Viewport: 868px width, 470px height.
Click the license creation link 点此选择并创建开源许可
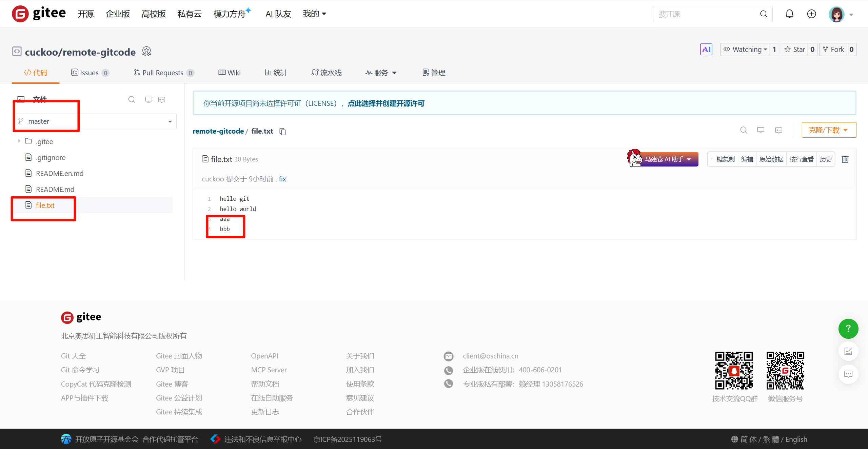[386, 103]
